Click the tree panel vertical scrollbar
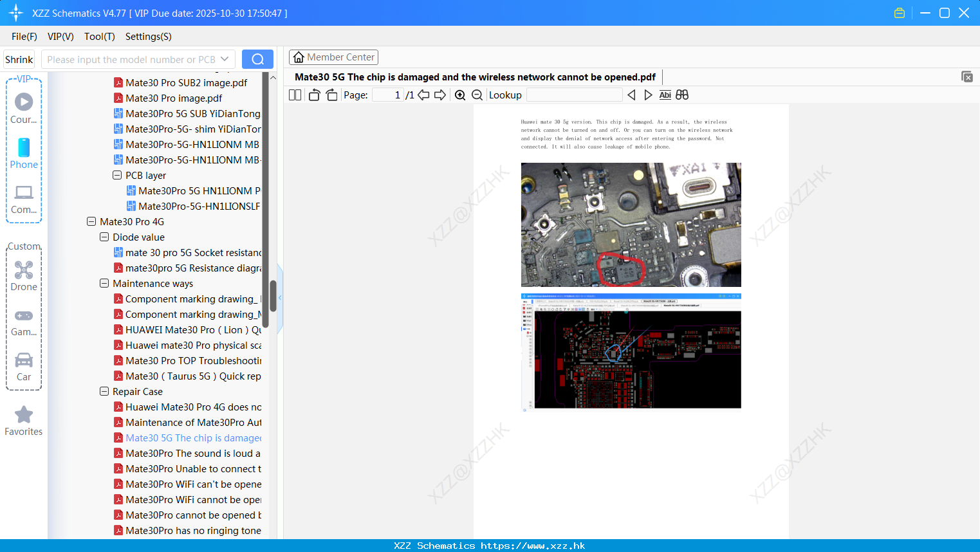This screenshot has height=552, width=980. tap(273, 295)
